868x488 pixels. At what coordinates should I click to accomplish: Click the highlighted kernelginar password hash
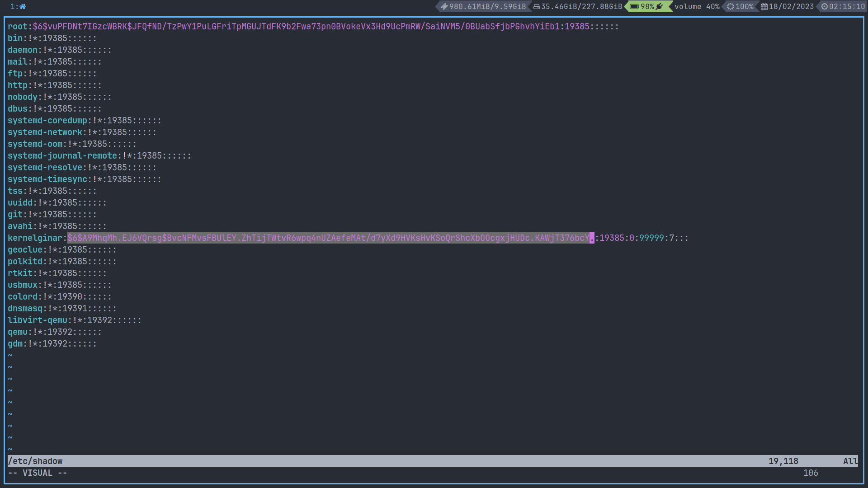click(x=329, y=238)
